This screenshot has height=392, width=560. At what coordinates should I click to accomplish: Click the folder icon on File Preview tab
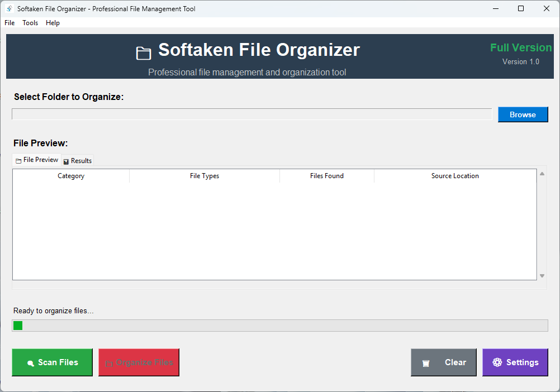tap(18, 161)
